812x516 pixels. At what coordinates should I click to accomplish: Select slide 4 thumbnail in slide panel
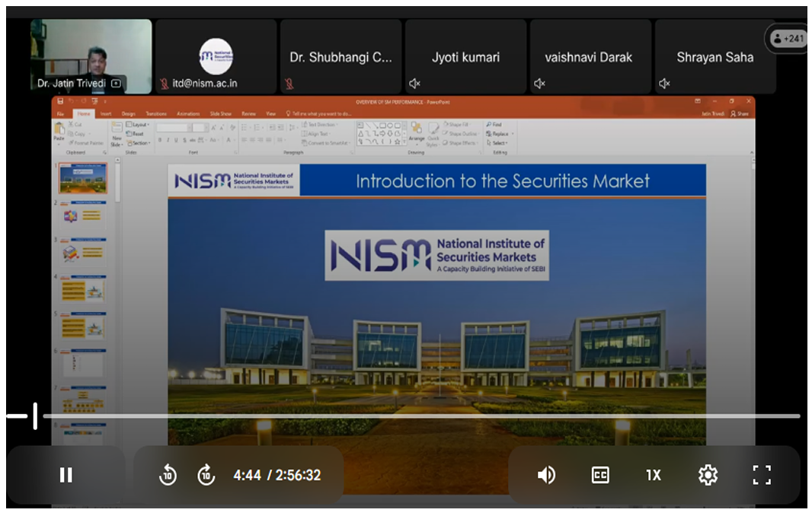click(83, 288)
